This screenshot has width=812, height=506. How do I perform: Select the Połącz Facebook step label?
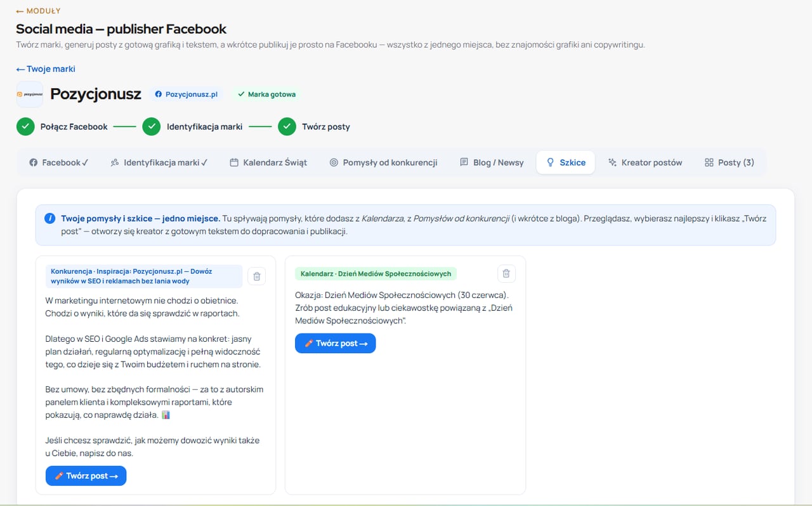point(74,127)
